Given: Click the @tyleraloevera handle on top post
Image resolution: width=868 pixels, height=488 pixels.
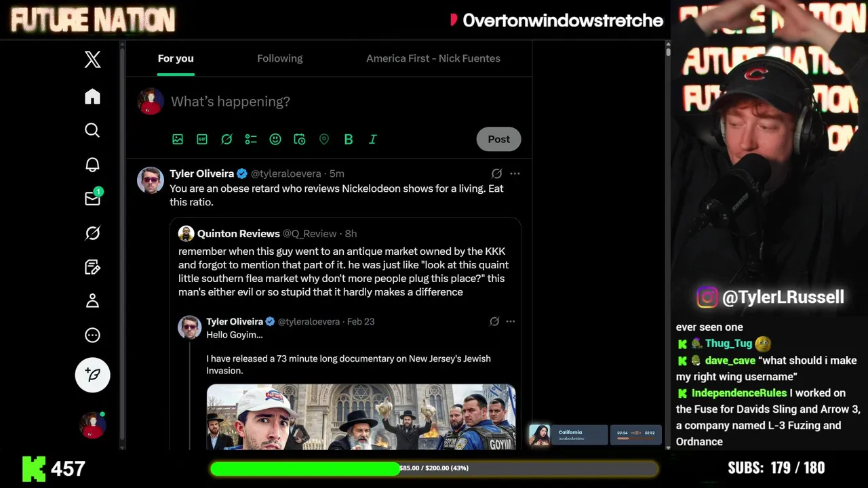Looking at the screenshot, I should tap(286, 174).
